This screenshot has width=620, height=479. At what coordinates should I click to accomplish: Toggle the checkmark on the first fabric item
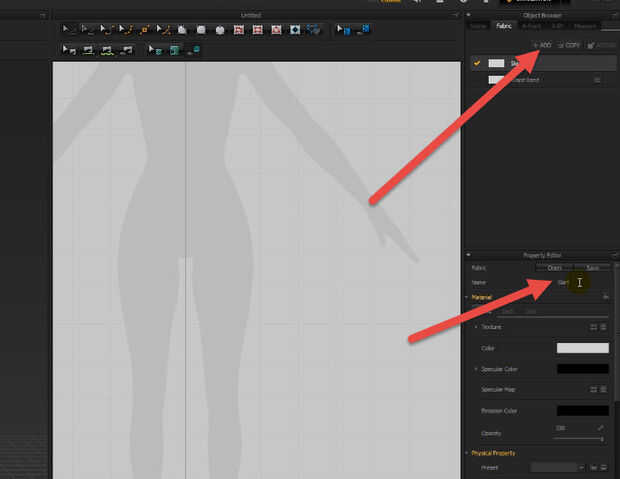(477, 63)
